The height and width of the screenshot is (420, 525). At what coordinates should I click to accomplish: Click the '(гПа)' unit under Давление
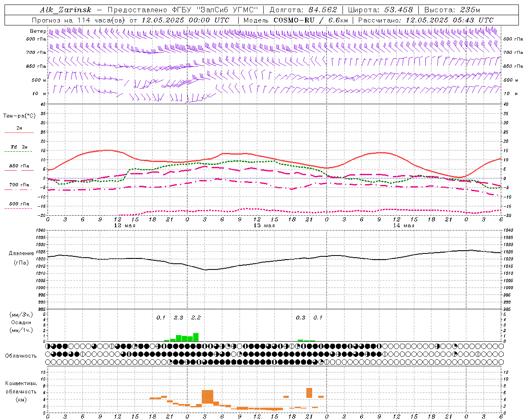click(21, 263)
